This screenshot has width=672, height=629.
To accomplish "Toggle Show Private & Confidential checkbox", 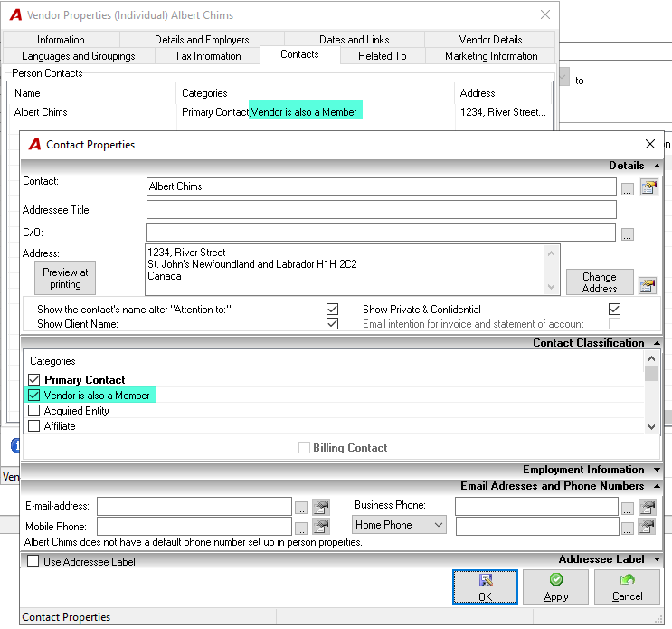I will click(x=614, y=310).
